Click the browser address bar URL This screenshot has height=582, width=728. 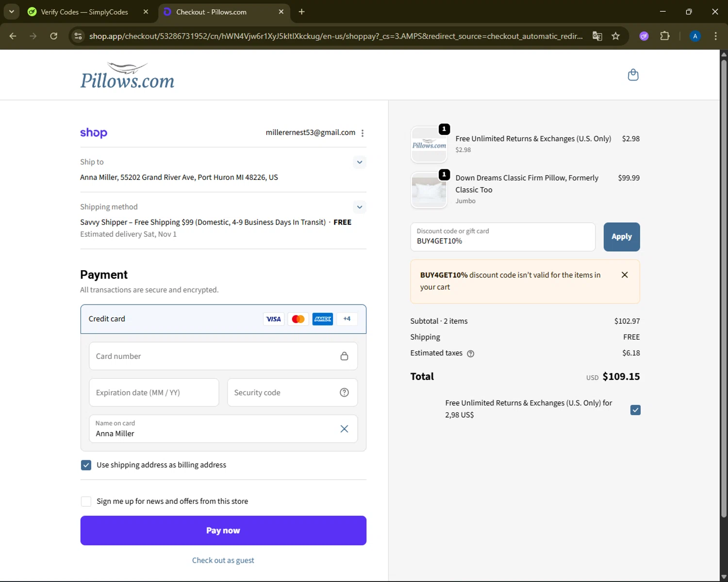tap(336, 36)
